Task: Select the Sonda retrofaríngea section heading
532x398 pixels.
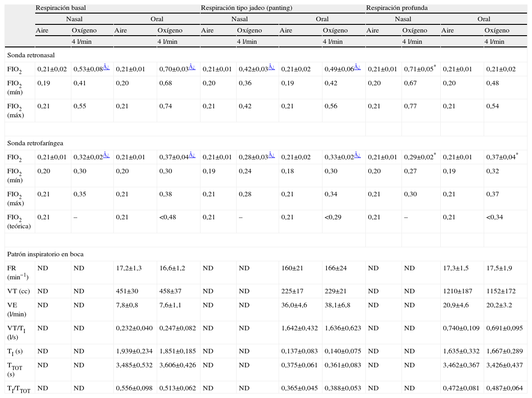Action: tap(35, 143)
